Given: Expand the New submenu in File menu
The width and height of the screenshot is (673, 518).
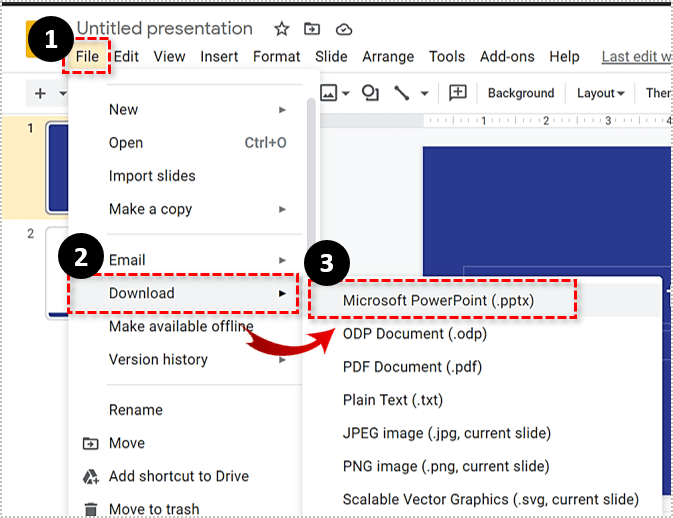Looking at the screenshot, I should click(196, 110).
